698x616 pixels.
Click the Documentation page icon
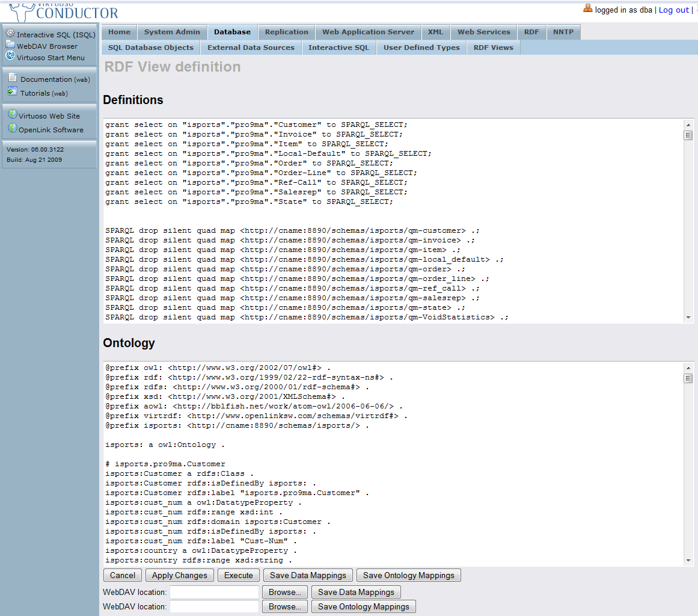[13, 78]
